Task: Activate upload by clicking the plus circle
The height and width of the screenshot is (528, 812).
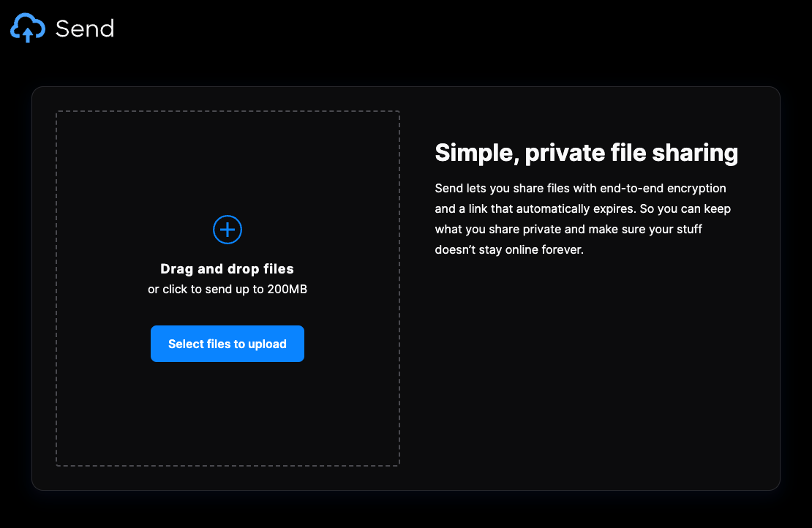Action: (227, 230)
